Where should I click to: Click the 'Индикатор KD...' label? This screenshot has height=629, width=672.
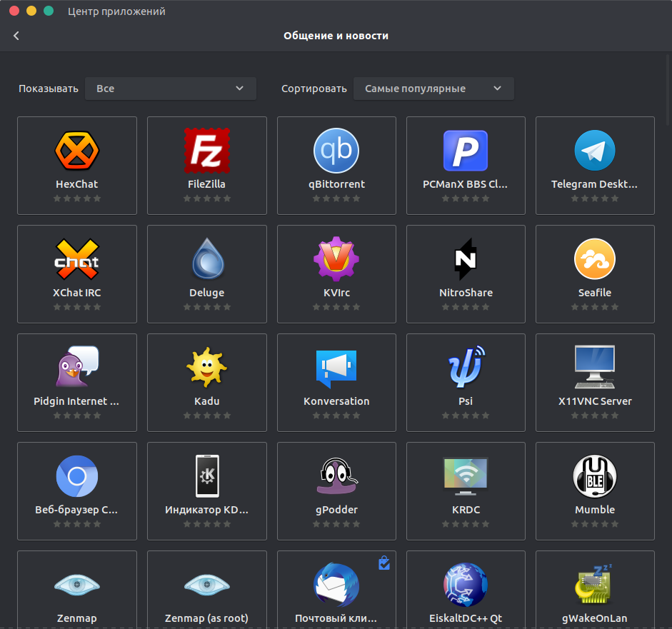(x=207, y=510)
